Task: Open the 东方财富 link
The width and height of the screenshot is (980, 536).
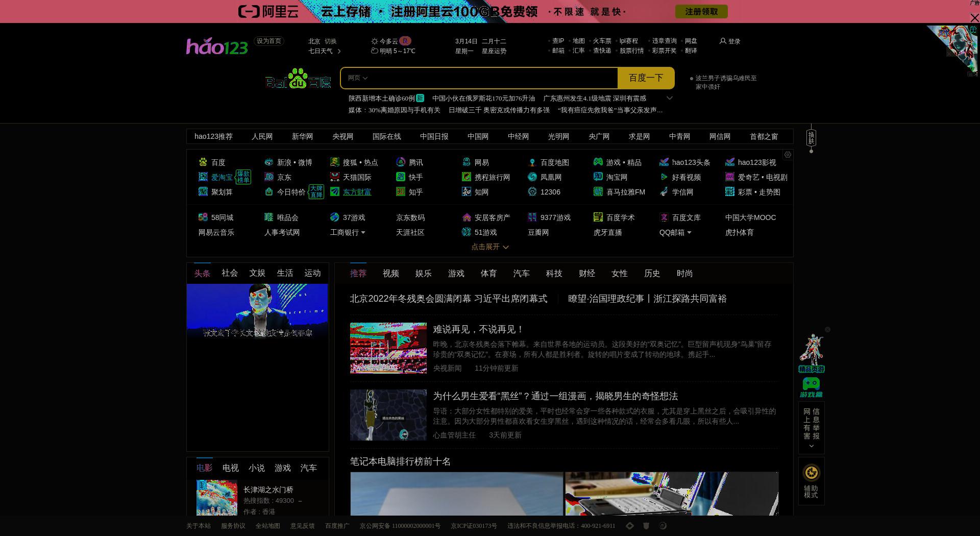Action: point(357,192)
